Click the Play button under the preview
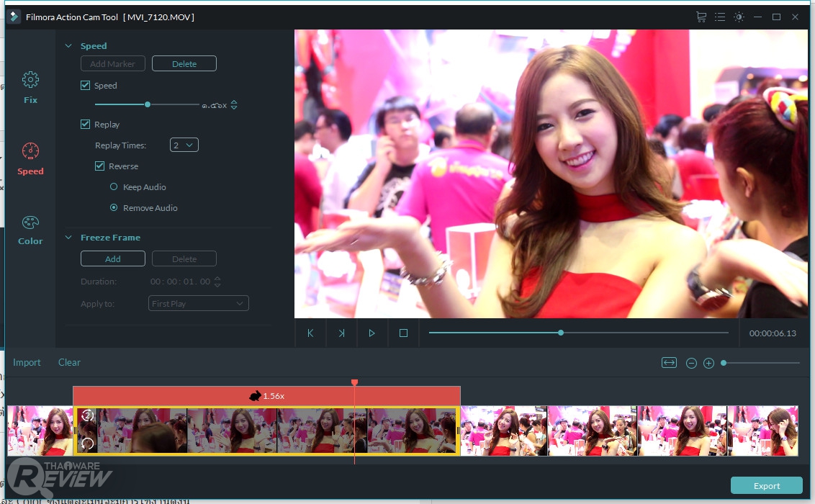The width and height of the screenshot is (815, 504). (x=372, y=333)
